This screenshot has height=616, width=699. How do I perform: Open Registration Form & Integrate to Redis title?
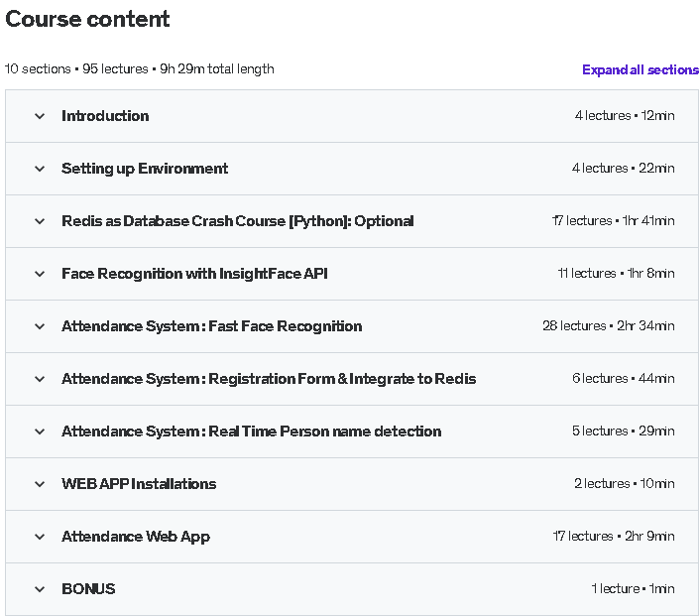tap(269, 379)
